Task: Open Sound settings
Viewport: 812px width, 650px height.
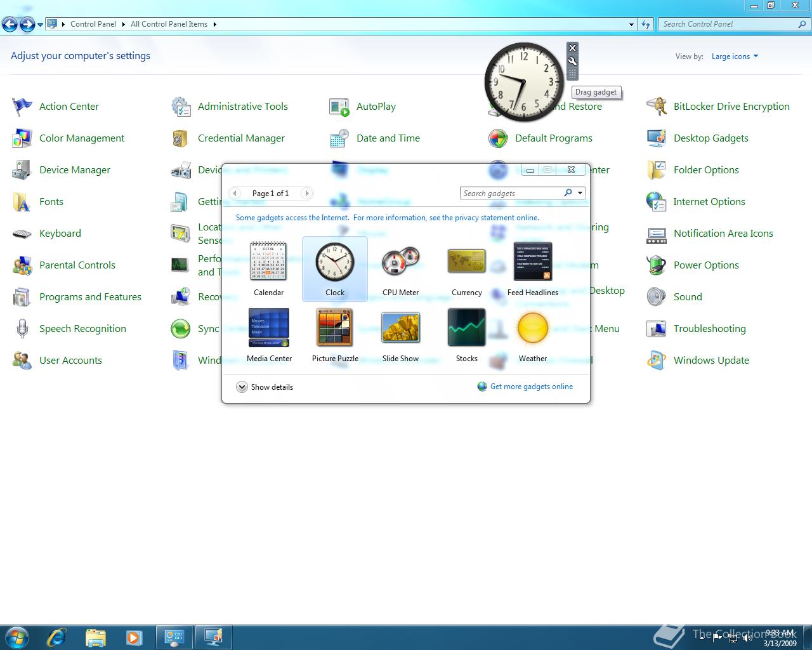Action: (674, 297)
